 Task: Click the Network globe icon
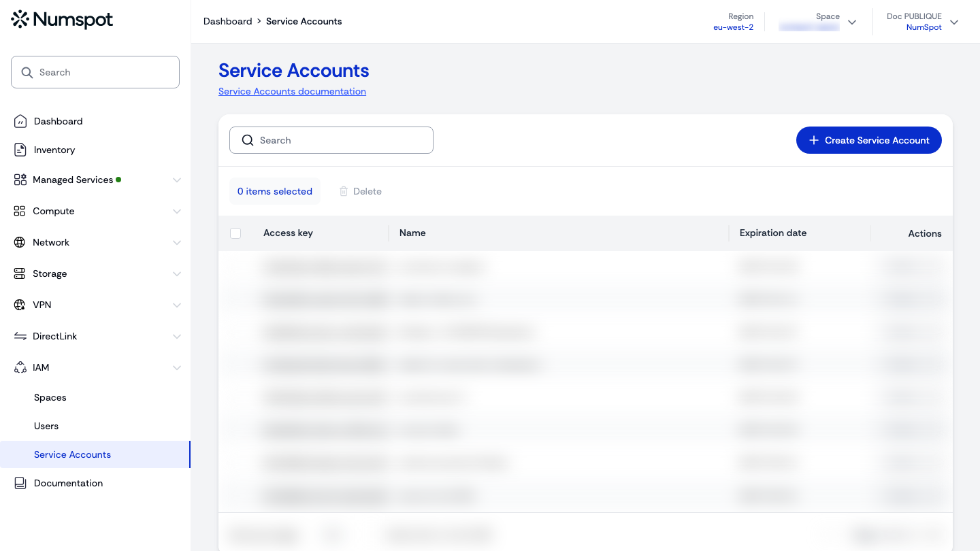point(20,242)
